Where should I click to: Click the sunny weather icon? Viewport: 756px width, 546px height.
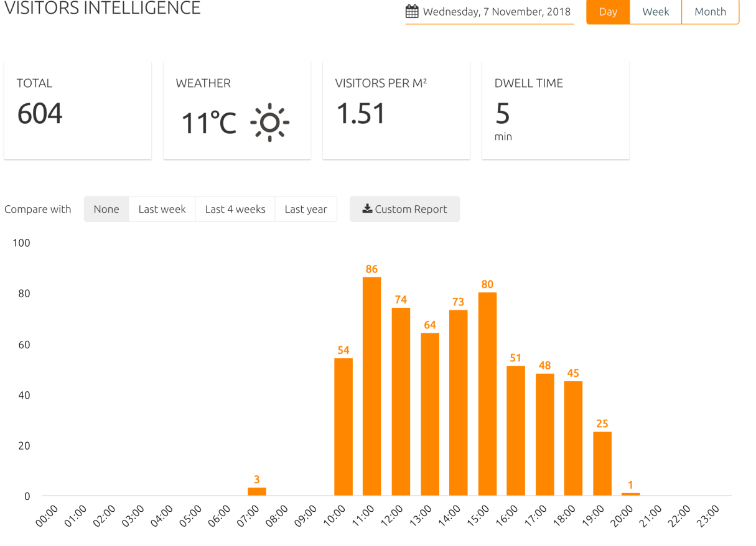(x=270, y=123)
